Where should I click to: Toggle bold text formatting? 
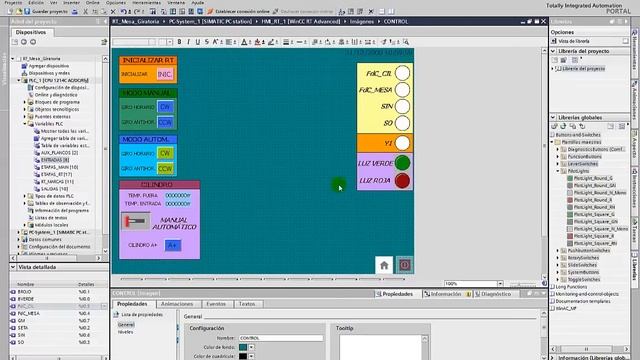[x=179, y=42]
